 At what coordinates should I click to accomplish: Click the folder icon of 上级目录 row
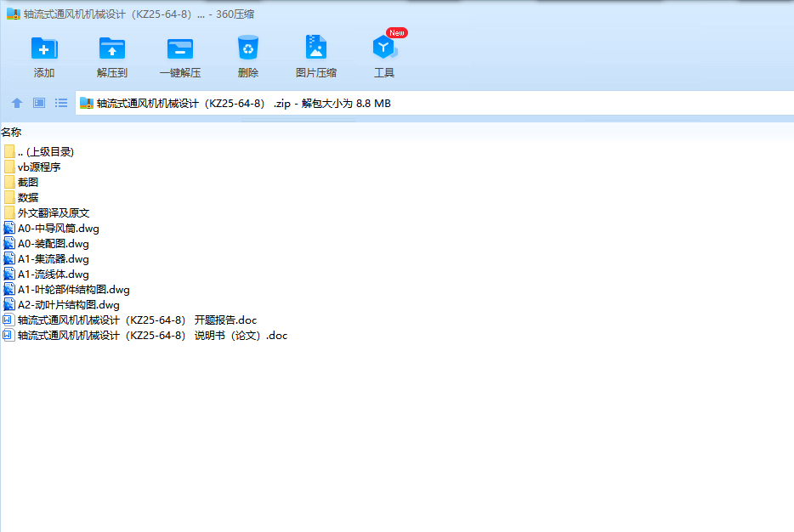[x=9, y=152]
